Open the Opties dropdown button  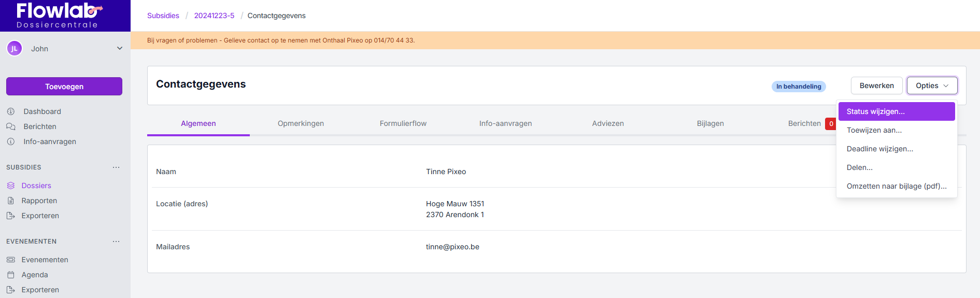point(932,86)
